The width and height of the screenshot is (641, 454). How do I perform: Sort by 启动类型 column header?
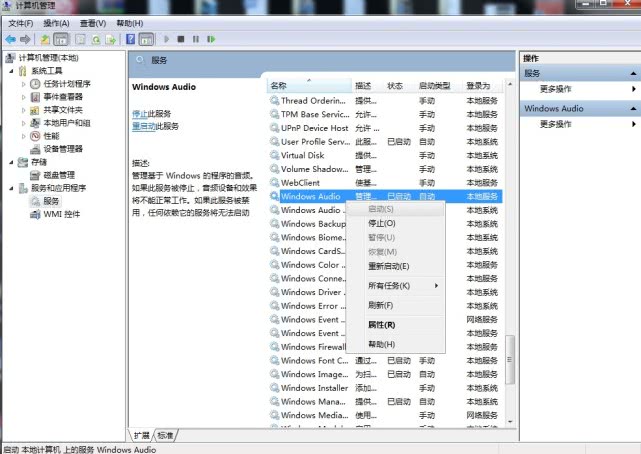(x=439, y=86)
